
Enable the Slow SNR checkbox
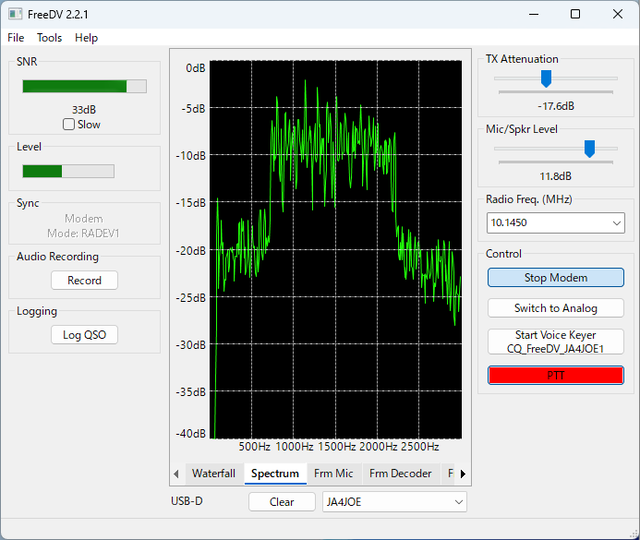(69, 124)
